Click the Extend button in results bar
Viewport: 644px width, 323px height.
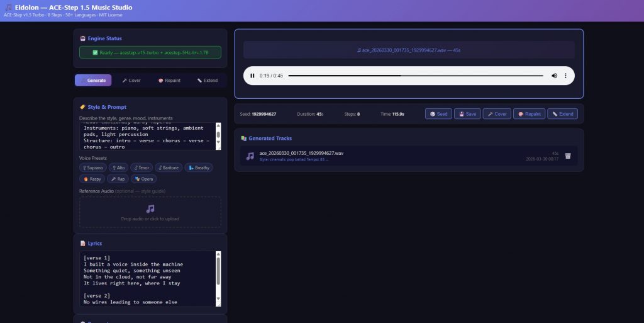(563, 114)
